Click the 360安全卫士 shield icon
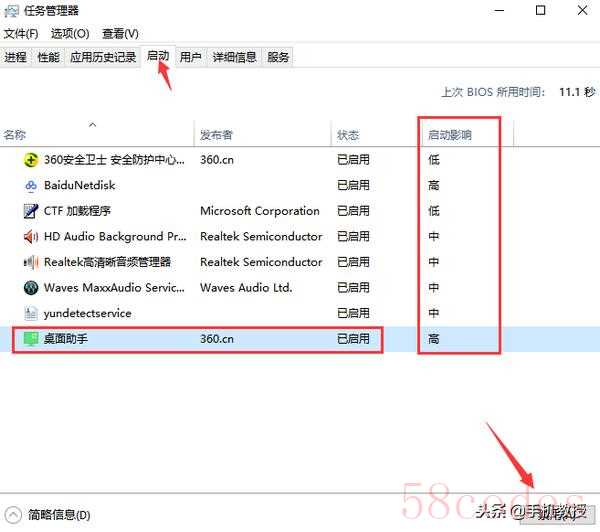The width and height of the screenshot is (600, 532). (31, 160)
